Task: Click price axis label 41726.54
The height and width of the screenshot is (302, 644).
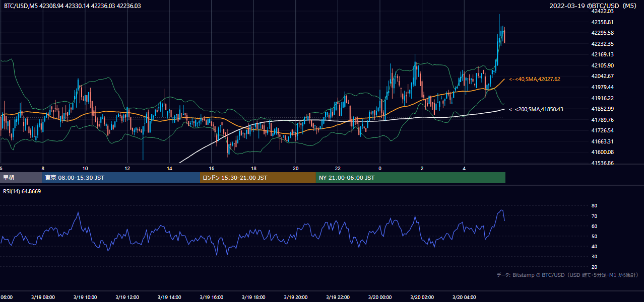Action: tap(603, 130)
